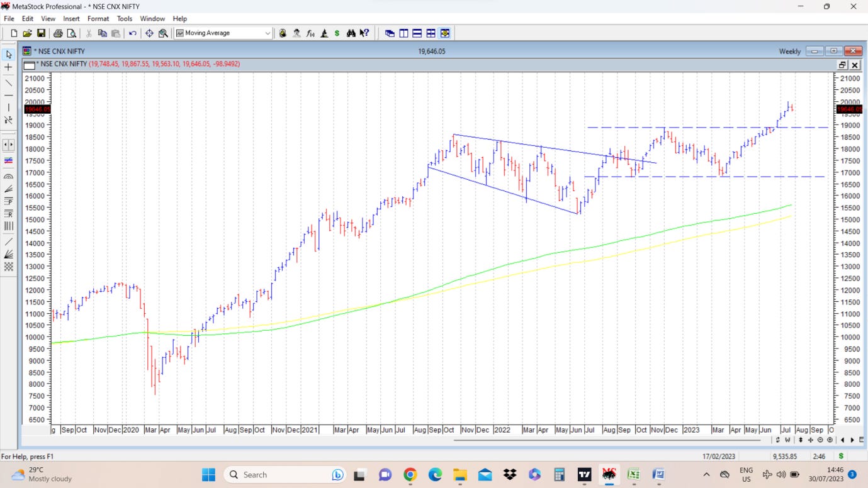Tile windows in vertical columns
This screenshot has height=488, width=868.
[403, 33]
